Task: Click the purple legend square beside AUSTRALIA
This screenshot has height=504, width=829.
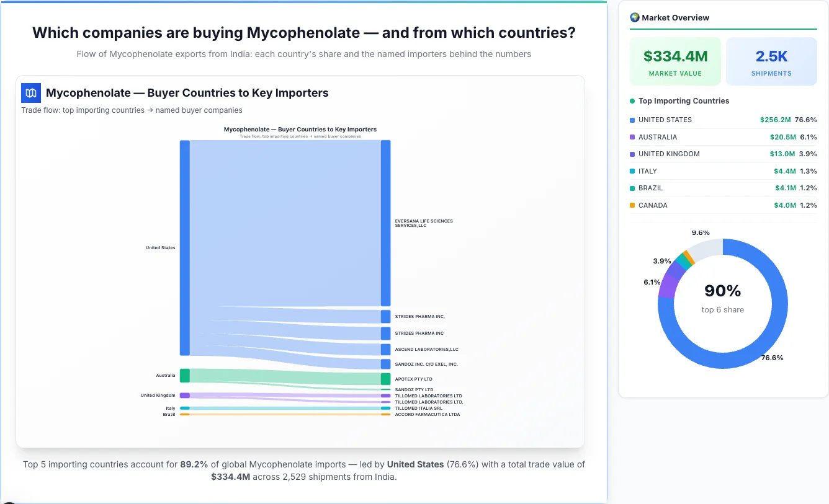Action: pos(631,137)
